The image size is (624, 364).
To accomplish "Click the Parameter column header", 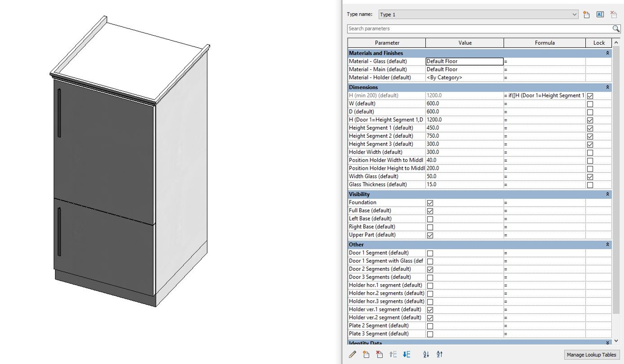I will (x=387, y=43).
